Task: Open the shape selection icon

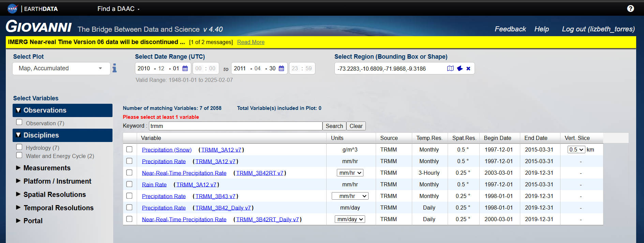Action: coord(460,68)
